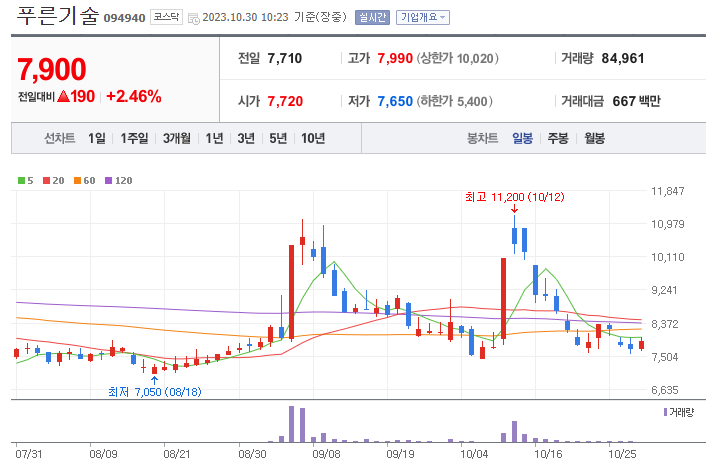Click the green 5-day moving average swatch
Viewport: 706px width, 473px height.
tap(21, 180)
